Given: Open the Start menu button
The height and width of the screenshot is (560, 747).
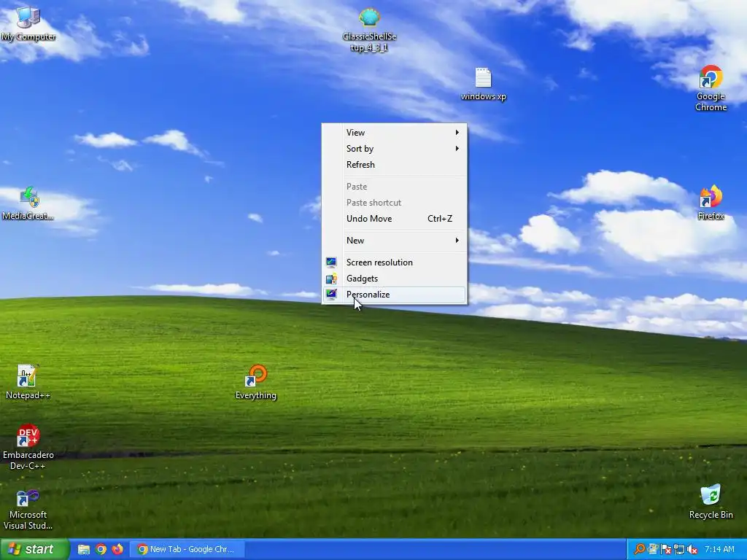Looking at the screenshot, I should (34, 550).
